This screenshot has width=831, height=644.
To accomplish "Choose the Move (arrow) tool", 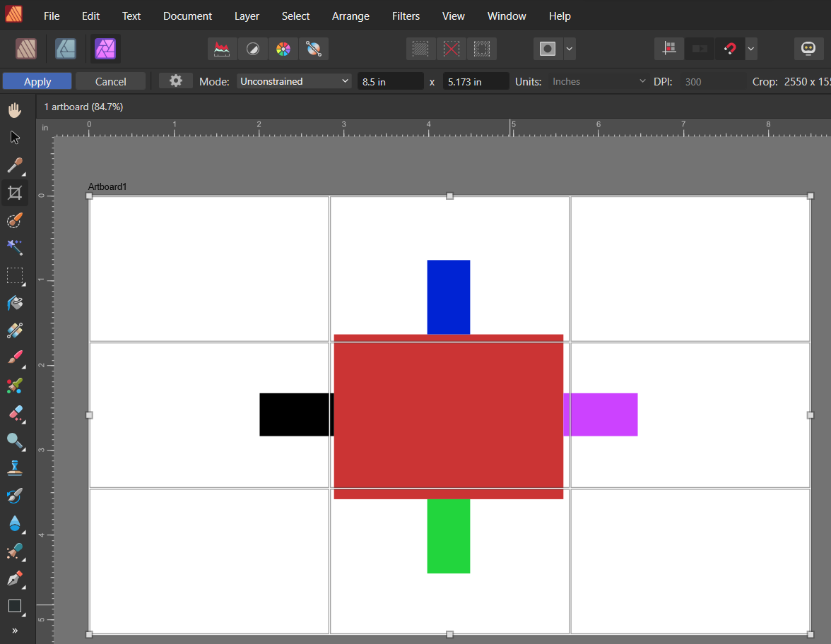I will pos(15,138).
